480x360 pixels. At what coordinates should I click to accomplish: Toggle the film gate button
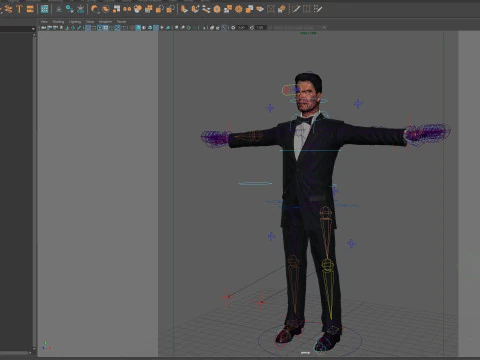tap(94, 28)
